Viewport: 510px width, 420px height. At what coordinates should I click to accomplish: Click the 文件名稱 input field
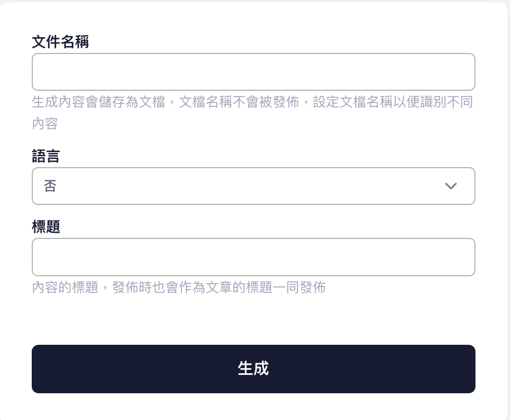click(x=253, y=72)
